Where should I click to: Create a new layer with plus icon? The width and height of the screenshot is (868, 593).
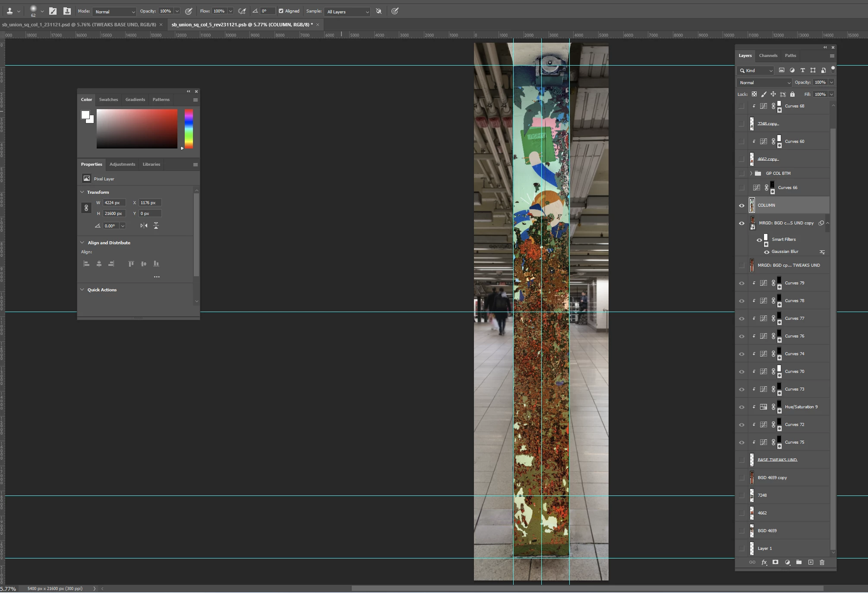point(811,562)
